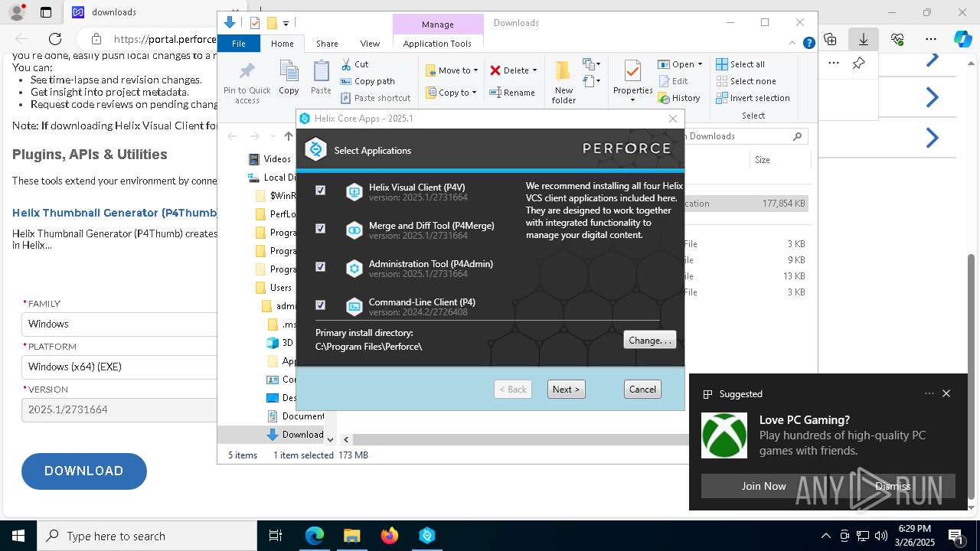Image resolution: width=980 pixels, height=551 pixels.
Task: Click Change install directory button
Action: coord(650,341)
